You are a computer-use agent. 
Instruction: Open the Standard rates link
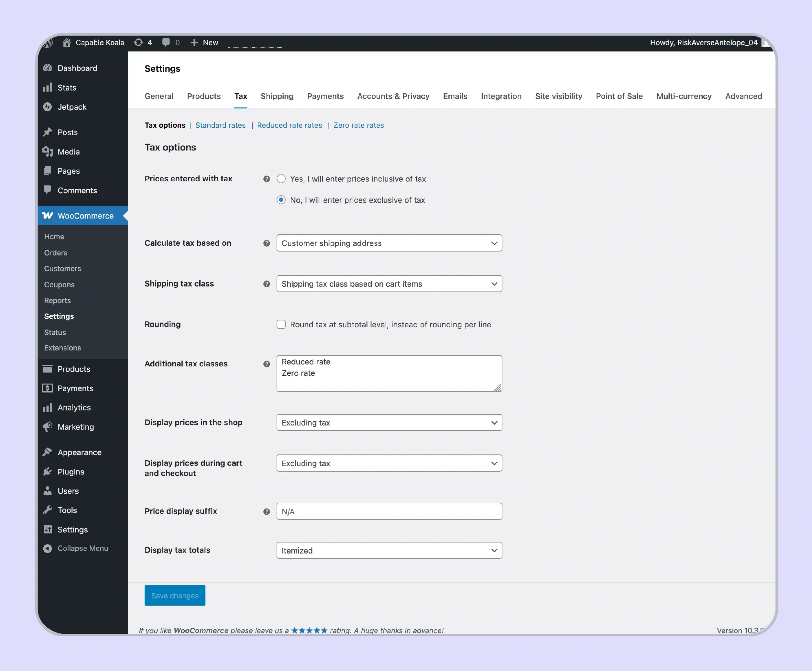(221, 125)
